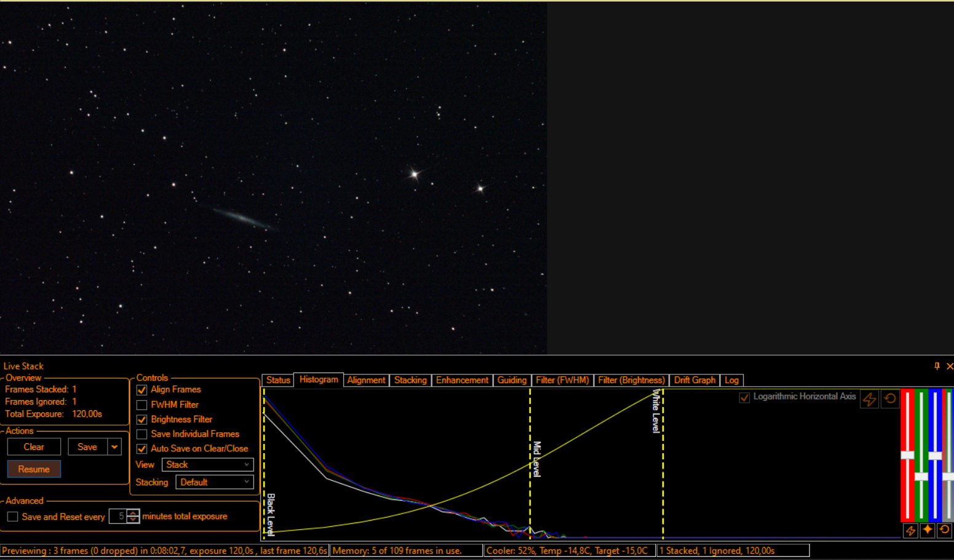Click the Memory frames in use status
Image resolution: width=954 pixels, height=560 pixels.
click(406, 551)
